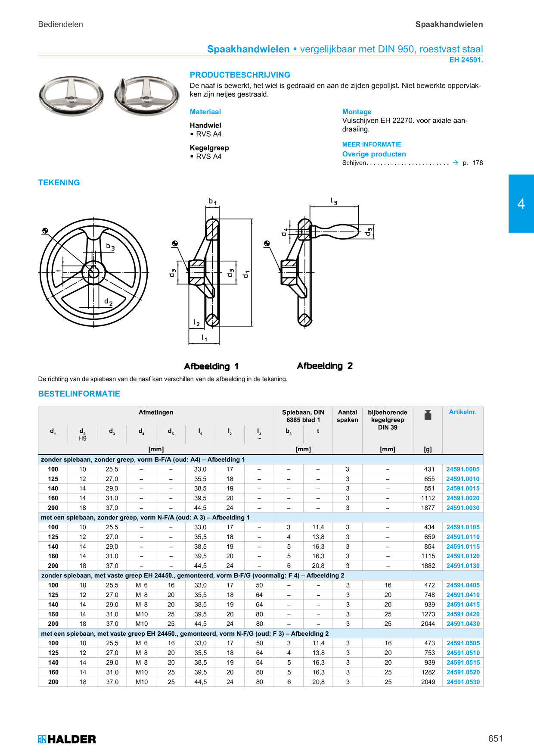Click the 'Kegelgreep' material label
Viewport: 534px width, 756px height.
[209, 148]
